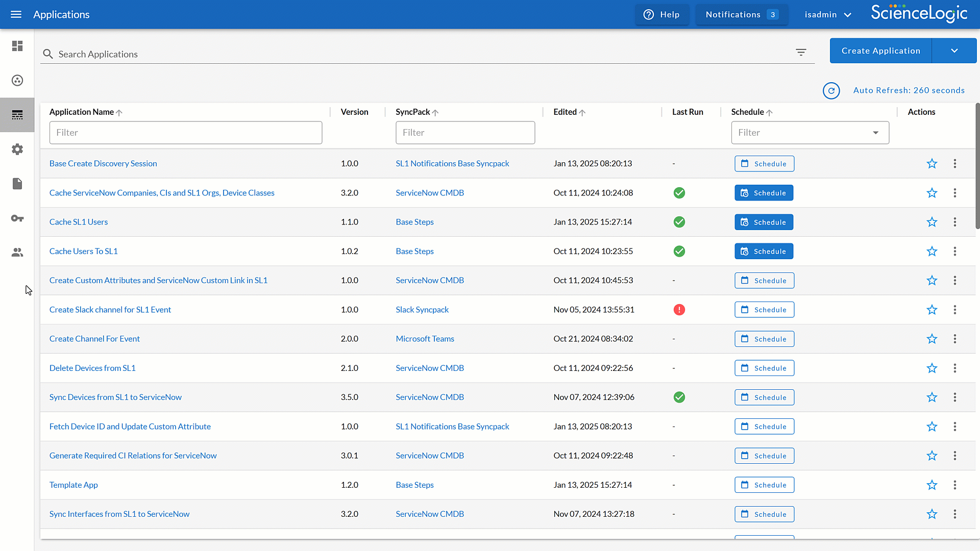
Task: Open the ServiceNow CMDB syncpack link
Action: click(x=429, y=192)
